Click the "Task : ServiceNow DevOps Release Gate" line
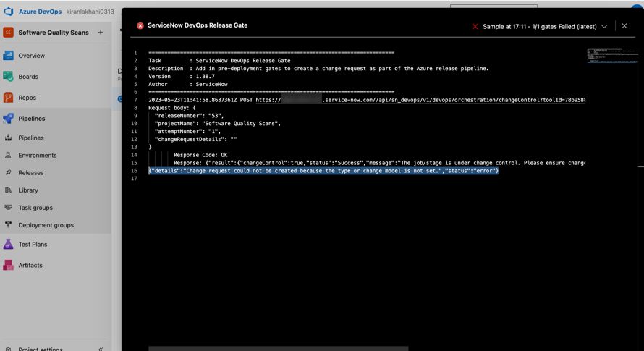 coord(219,61)
